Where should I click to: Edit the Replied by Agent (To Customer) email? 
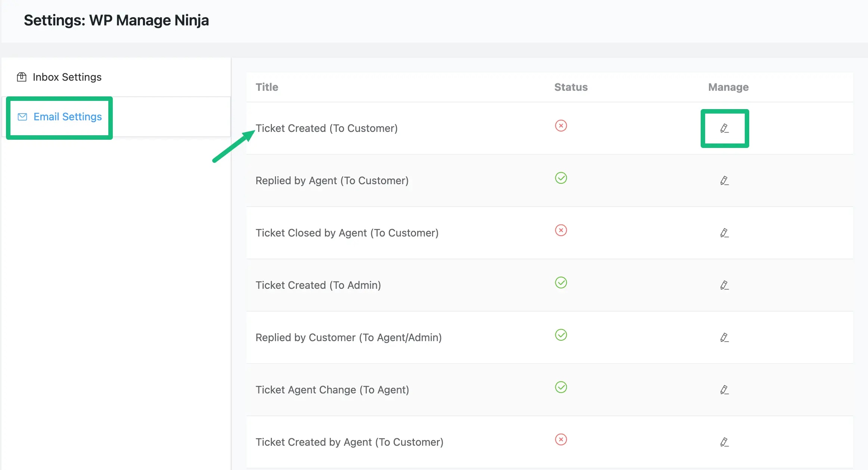tap(725, 181)
